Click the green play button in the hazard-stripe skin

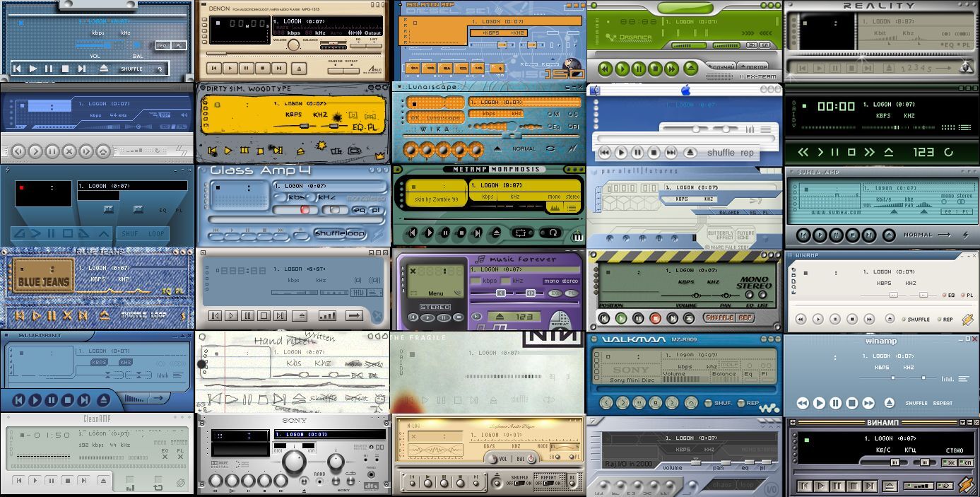pos(621,318)
